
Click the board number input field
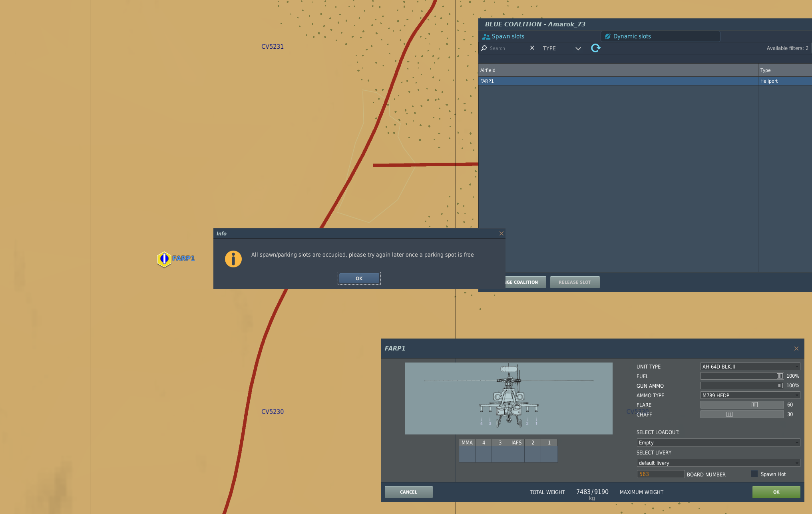click(x=660, y=474)
